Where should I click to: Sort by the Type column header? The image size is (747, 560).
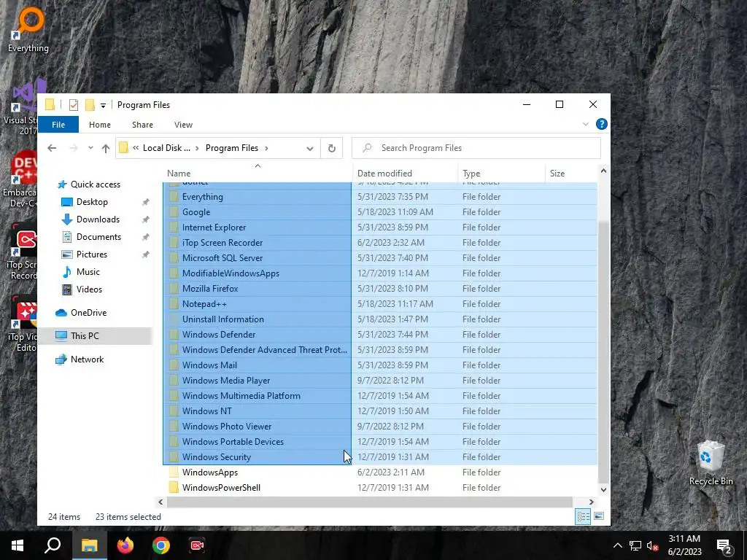coord(502,174)
